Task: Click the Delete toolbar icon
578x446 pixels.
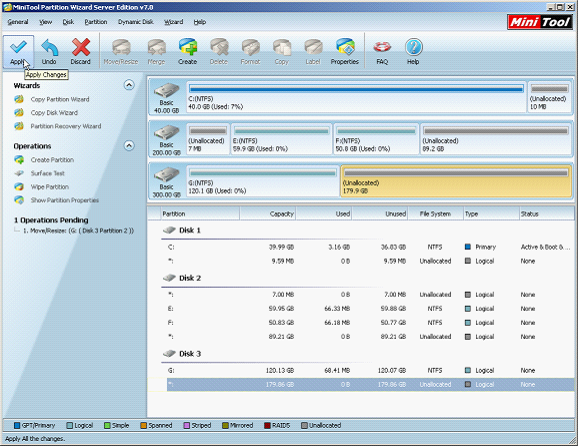Action: [x=219, y=47]
